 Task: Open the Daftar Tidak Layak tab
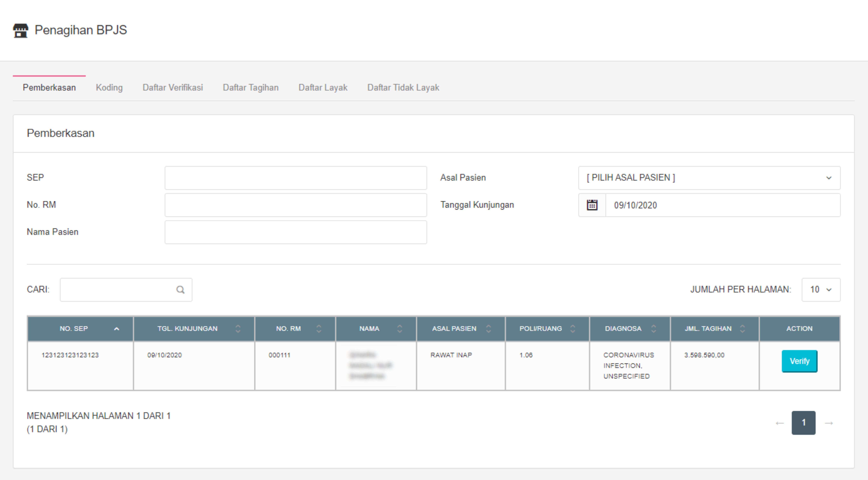click(x=403, y=88)
